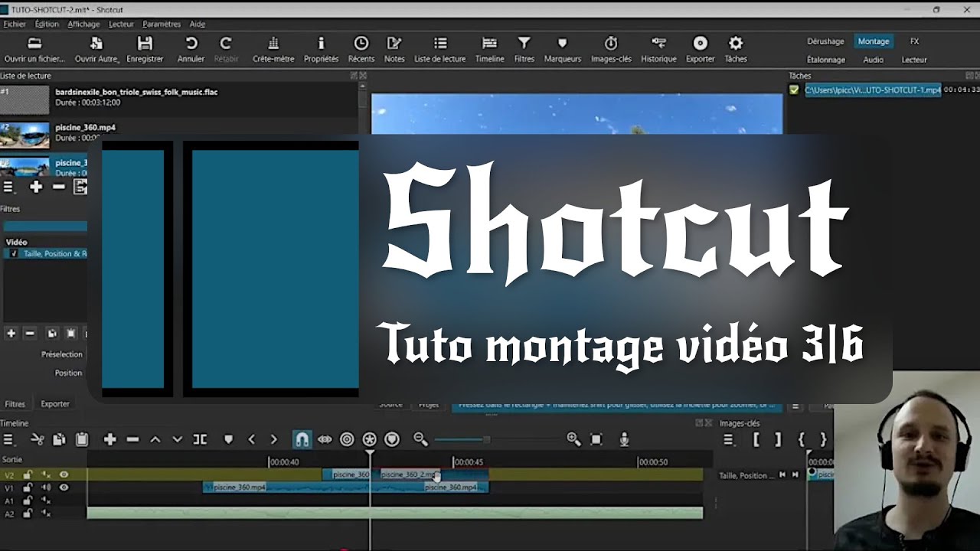Hide the V2 track with eye icon
Screen dimensions: 980x551
pos(64,474)
